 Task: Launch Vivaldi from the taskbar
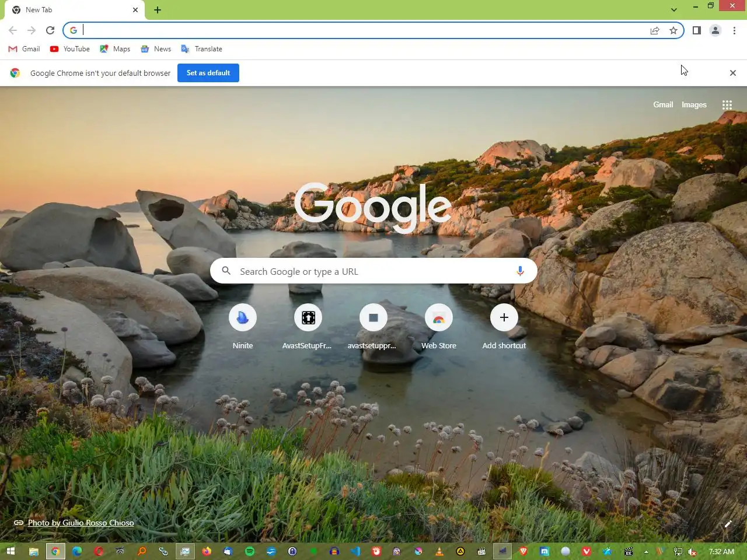[x=587, y=551]
